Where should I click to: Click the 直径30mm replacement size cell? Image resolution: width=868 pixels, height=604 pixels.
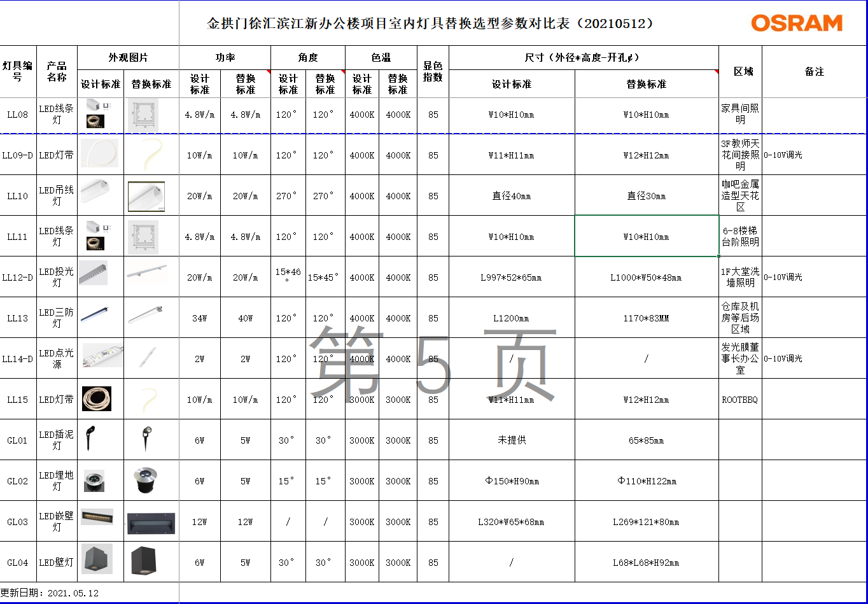click(647, 195)
